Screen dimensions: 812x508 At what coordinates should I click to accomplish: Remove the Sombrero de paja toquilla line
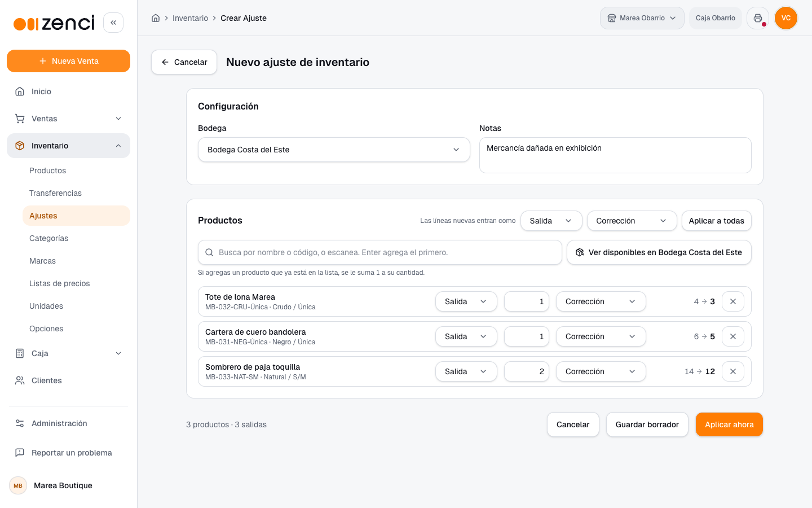click(733, 371)
